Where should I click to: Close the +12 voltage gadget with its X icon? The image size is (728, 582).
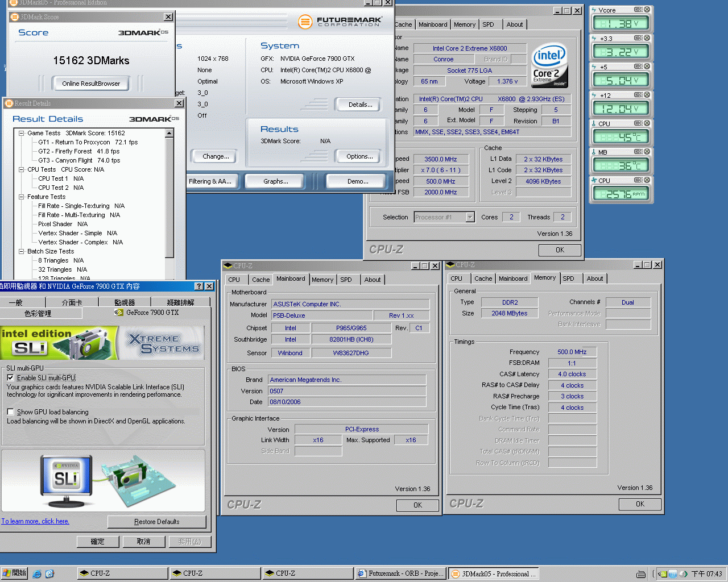click(x=647, y=95)
